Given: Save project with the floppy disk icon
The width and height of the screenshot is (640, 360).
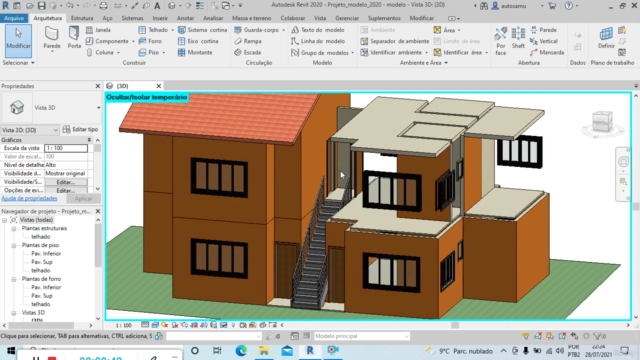Looking at the screenshot, I should coord(42,6).
